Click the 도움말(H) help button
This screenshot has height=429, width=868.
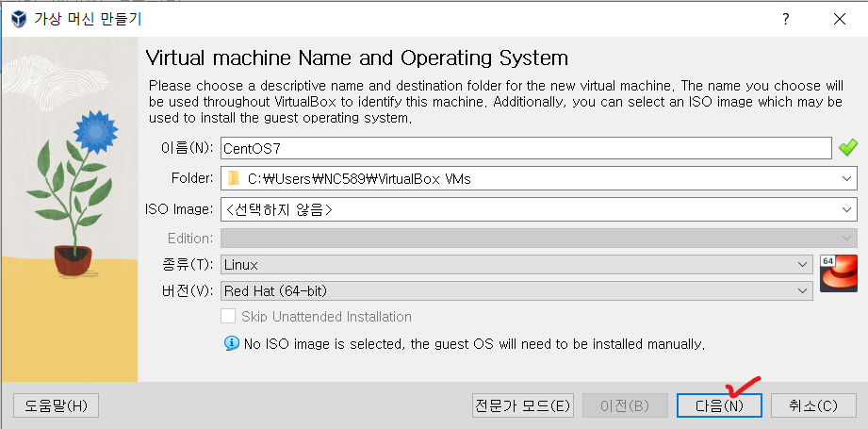56,405
